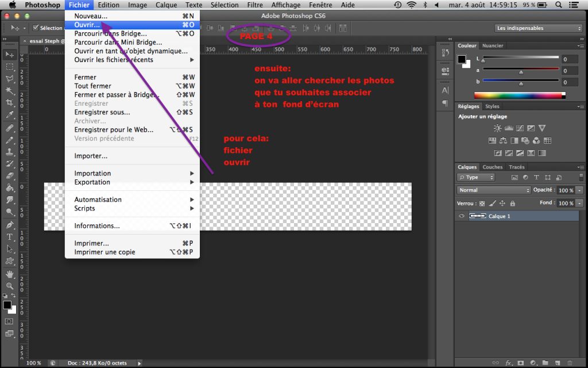Open Les indispensables workspace dropdown

tap(538, 28)
